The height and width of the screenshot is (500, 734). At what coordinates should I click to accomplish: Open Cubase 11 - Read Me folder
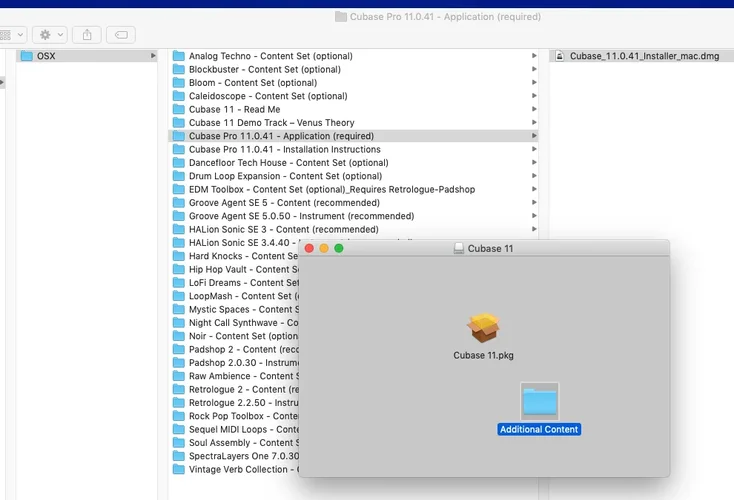353,109
